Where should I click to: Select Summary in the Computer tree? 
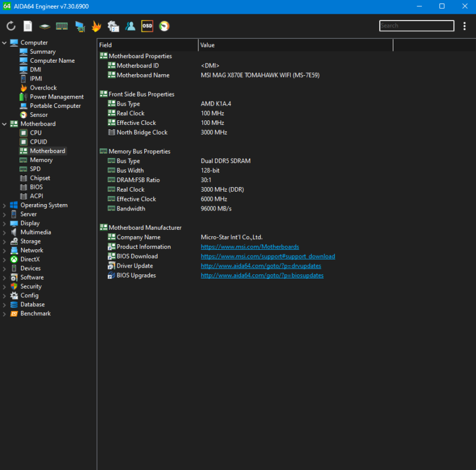(43, 52)
